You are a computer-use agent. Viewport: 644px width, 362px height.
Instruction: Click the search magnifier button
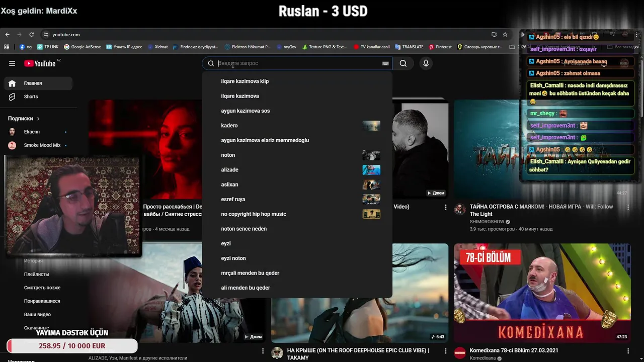point(403,63)
